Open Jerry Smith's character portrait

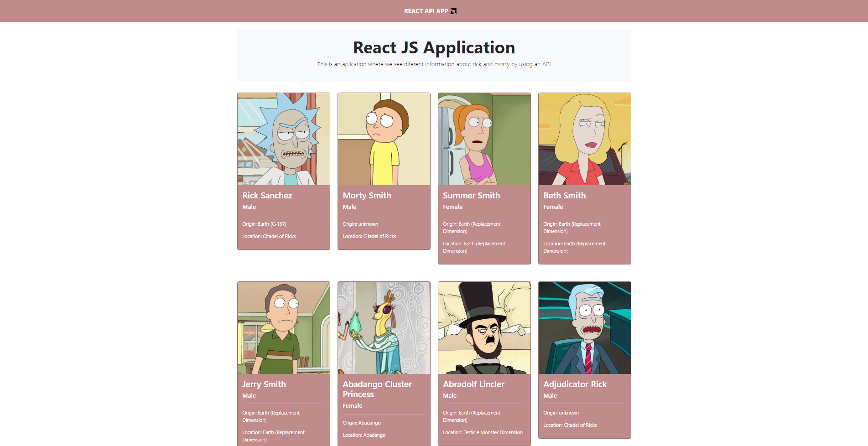click(283, 327)
